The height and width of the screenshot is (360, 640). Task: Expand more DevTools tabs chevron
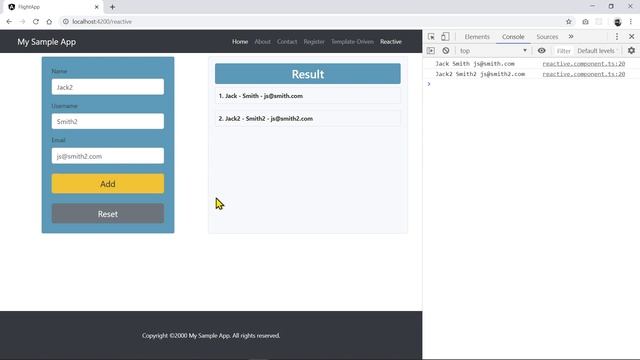point(571,37)
